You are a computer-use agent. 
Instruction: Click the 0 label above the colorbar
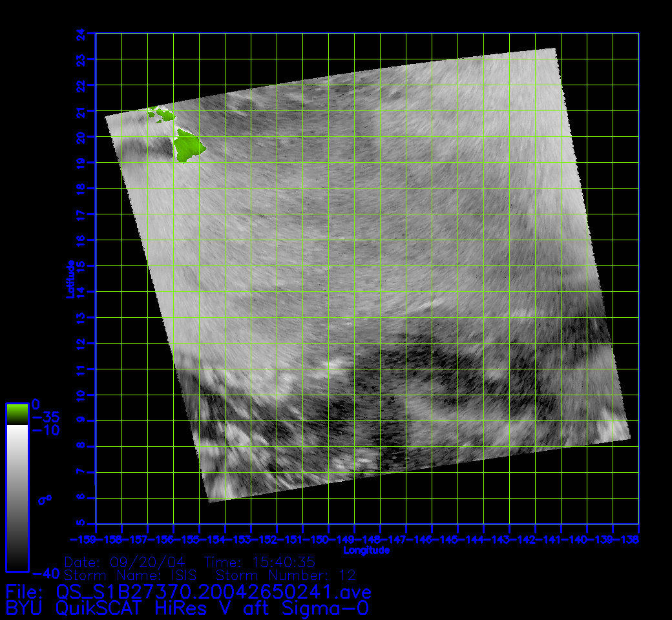click(x=36, y=403)
